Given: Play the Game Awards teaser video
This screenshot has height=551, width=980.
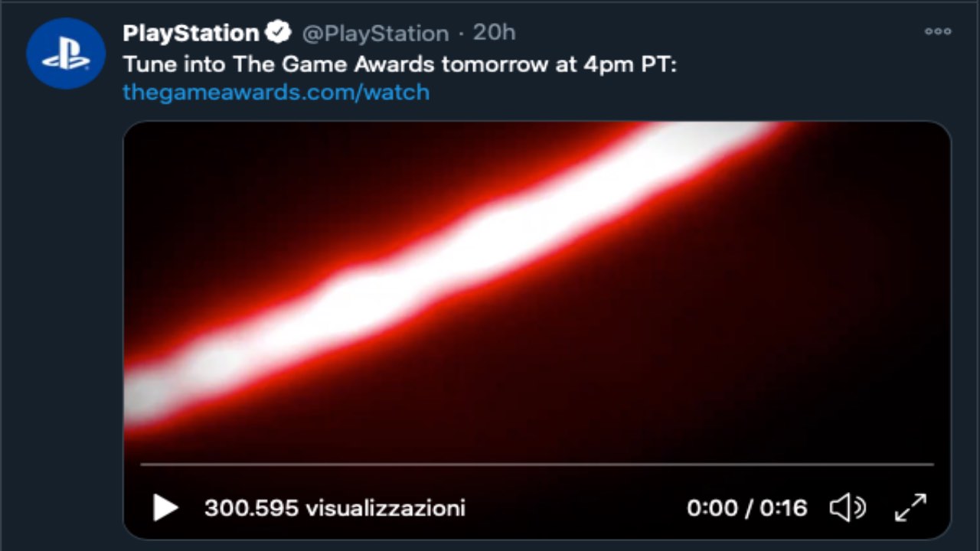Looking at the screenshot, I should click(x=165, y=507).
